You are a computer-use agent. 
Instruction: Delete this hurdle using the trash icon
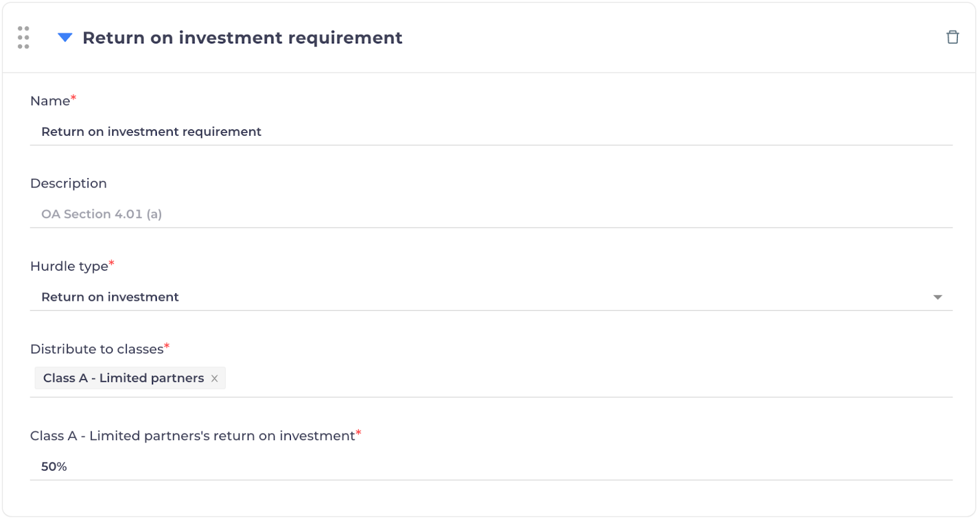952,37
